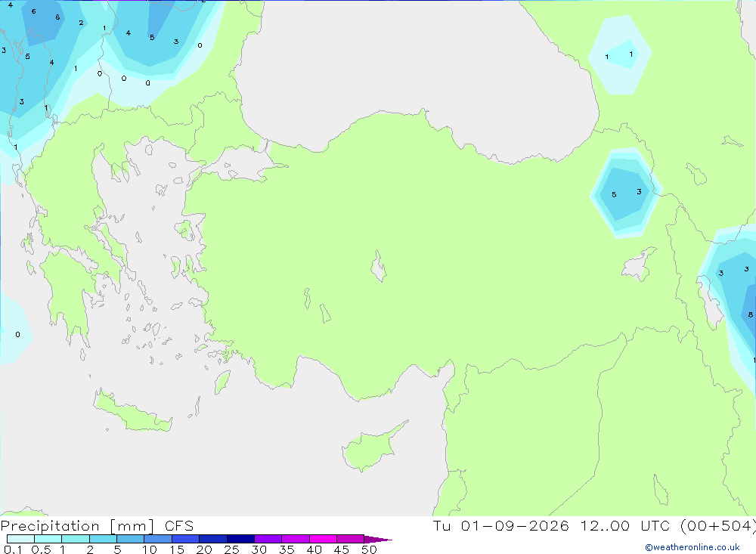This screenshot has width=756, height=554.
Task: Click the above-50 mm arrow tip of legend
Action: click(378, 539)
